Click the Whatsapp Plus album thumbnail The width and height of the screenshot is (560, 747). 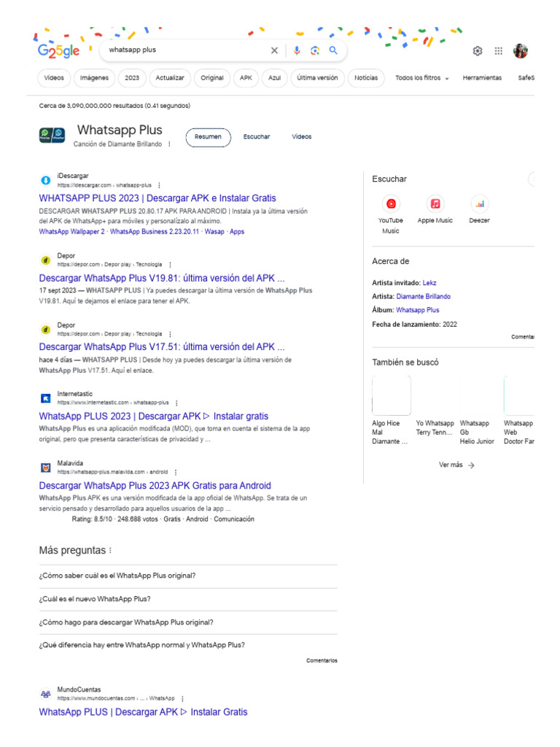[52, 135]
